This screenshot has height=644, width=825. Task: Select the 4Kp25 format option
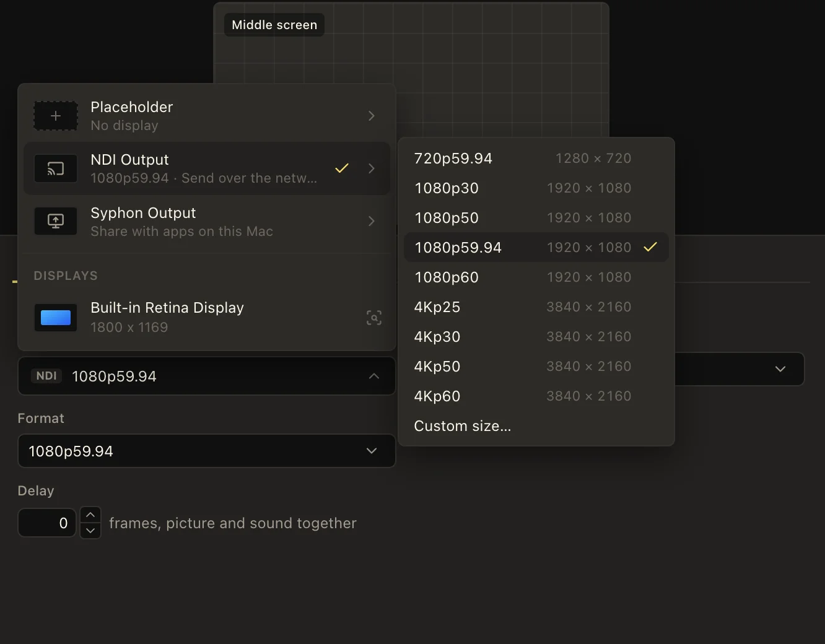tap(536, 307)
